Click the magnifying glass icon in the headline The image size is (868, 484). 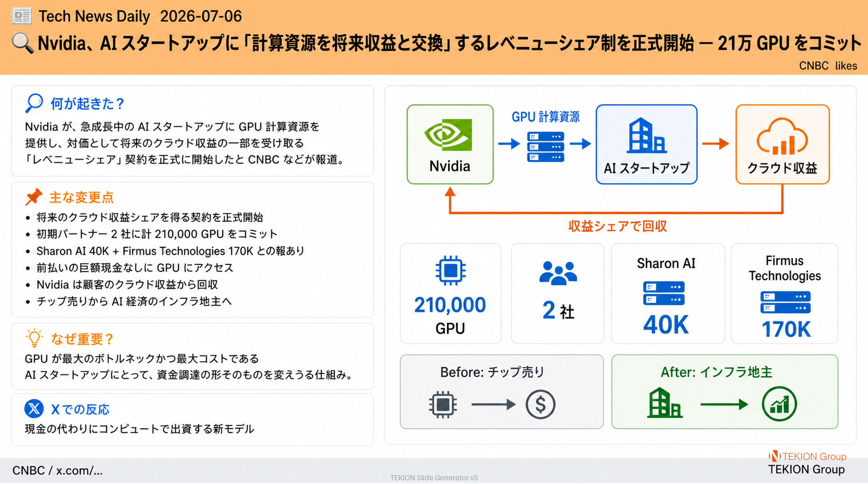tap(23, 43)
